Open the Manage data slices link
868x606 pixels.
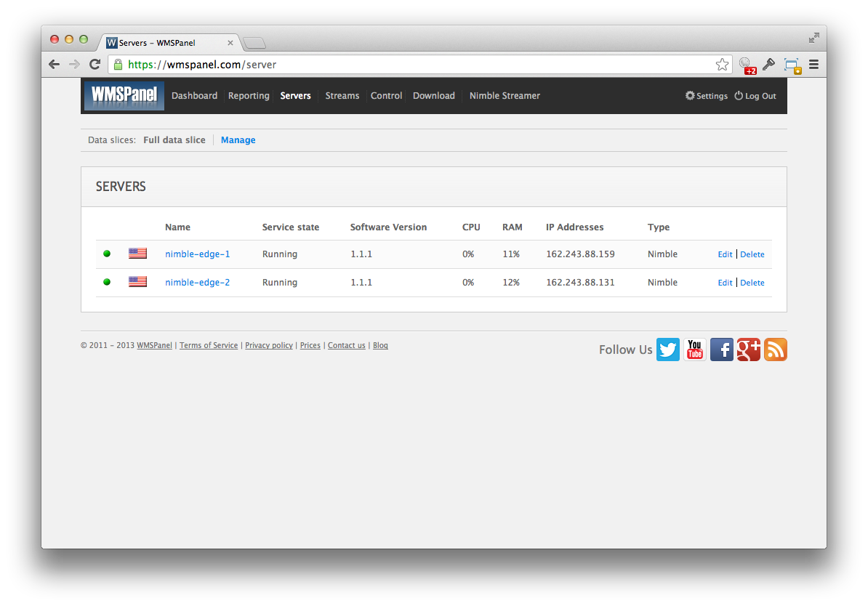pyautogui.click(x=238, y=140)
